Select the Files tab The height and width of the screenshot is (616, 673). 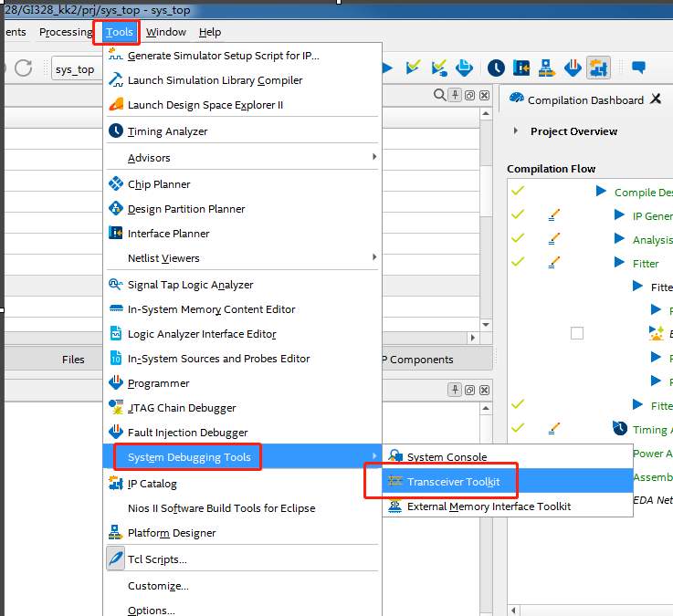(73, 360)
